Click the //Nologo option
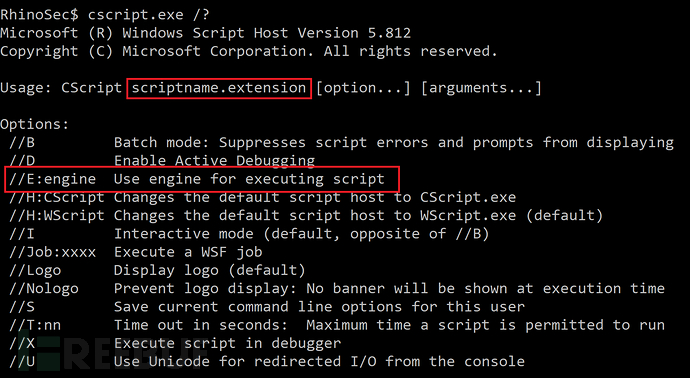Viewport: 690px width, 378px height. (44, 289)
